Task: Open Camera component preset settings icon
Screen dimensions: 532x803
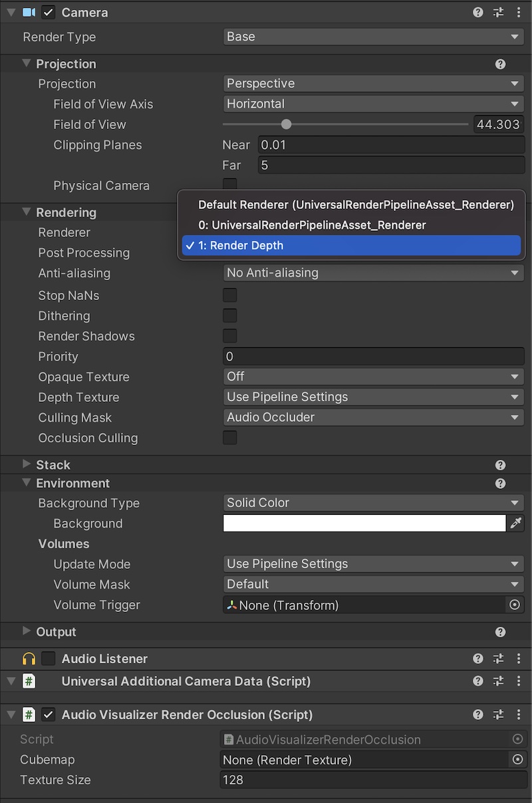Action: tap(498, 13)
